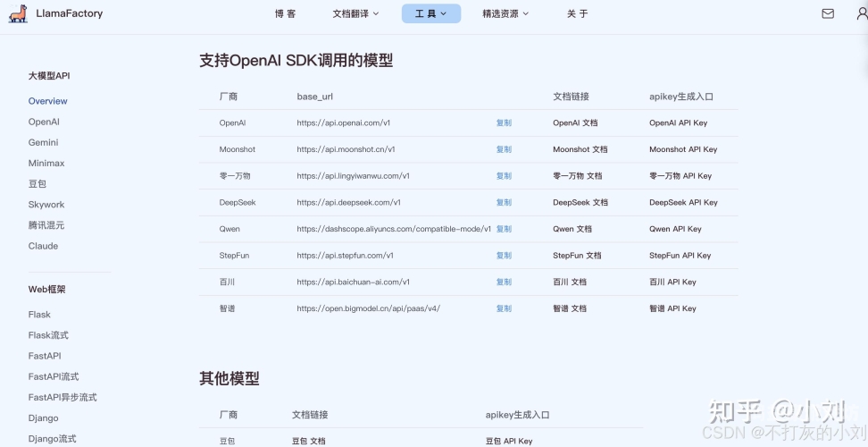Open the FastAPI流式 sidebar page
The image size is (868, 447).
click(x=54, y=376)
